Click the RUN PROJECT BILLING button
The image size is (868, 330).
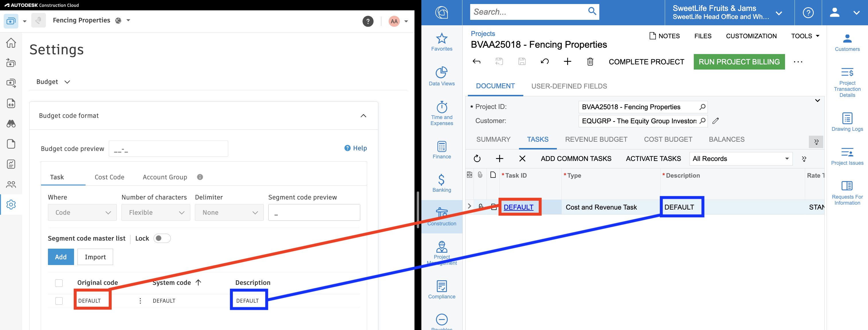[739, 62]
